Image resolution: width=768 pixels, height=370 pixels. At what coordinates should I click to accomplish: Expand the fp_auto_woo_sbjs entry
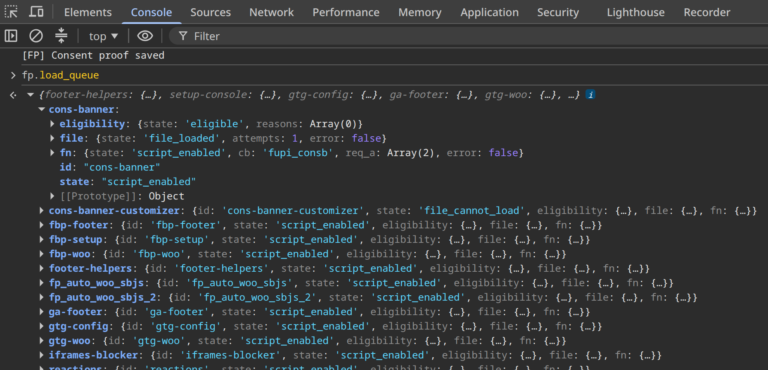pos(42,283)
